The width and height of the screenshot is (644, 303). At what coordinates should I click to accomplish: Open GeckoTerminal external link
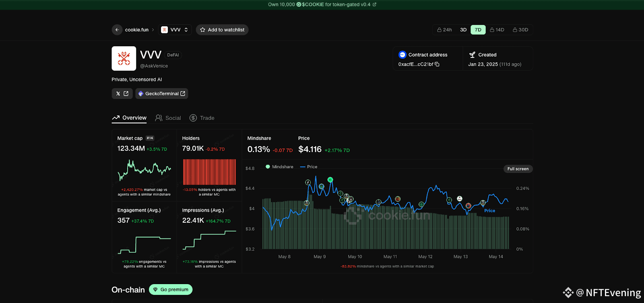tap(162, 93)
